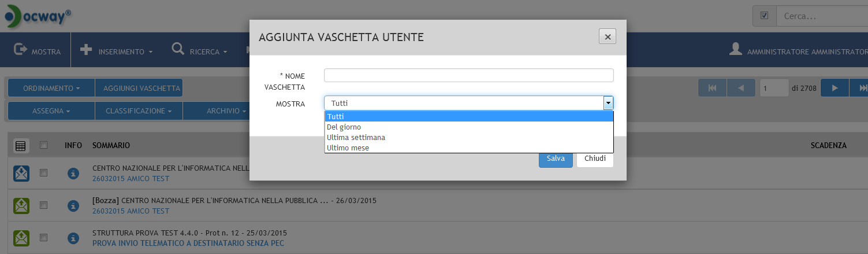Click the Chiudi button
This screenshot has width=868, height=254.
click(x=595, y=159)
